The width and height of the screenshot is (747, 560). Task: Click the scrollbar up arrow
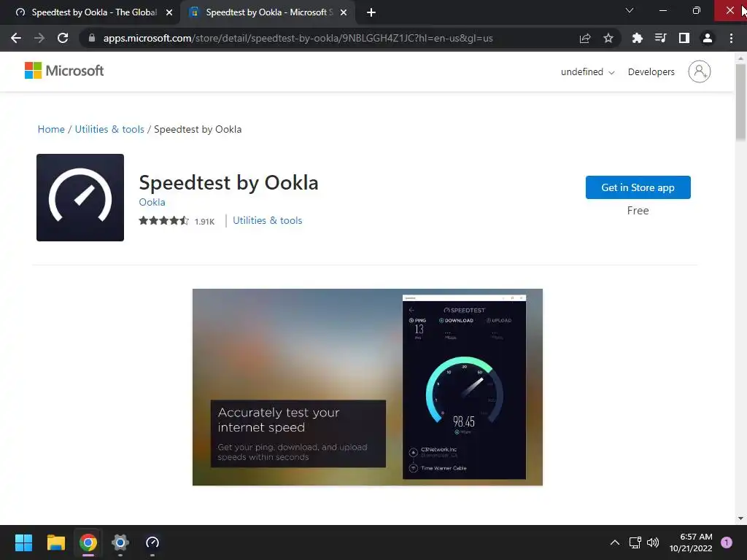(x=740, y=58)
